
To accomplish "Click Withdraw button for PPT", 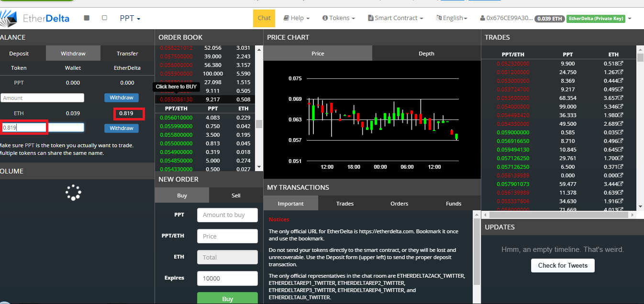I will click(122, 98).
